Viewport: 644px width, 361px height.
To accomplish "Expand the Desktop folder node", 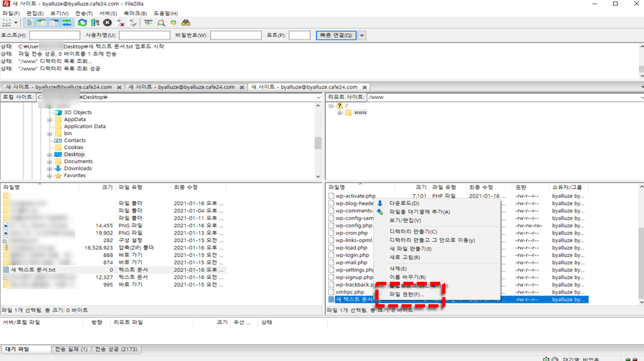I will (x=50, y=155).
